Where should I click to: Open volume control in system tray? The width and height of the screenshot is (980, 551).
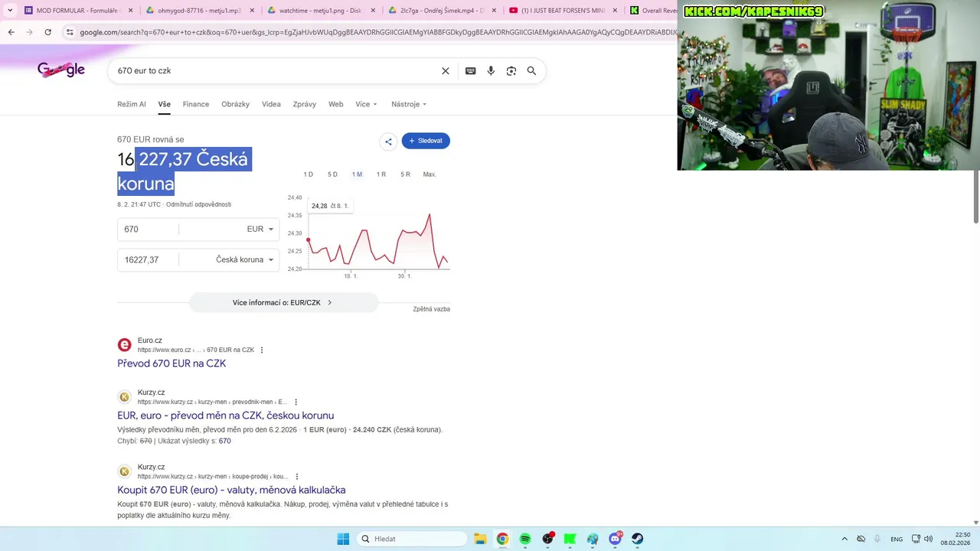pos(929,539)
